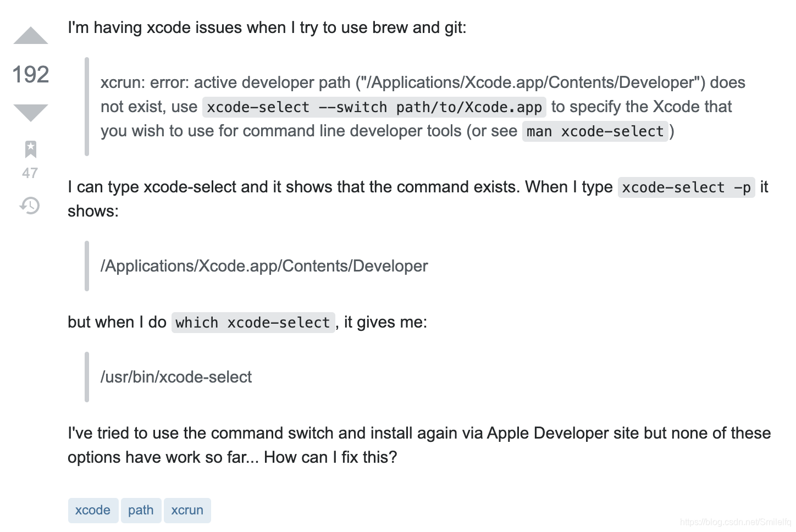
Task: Open the path tag
Action: coord(141,510)
